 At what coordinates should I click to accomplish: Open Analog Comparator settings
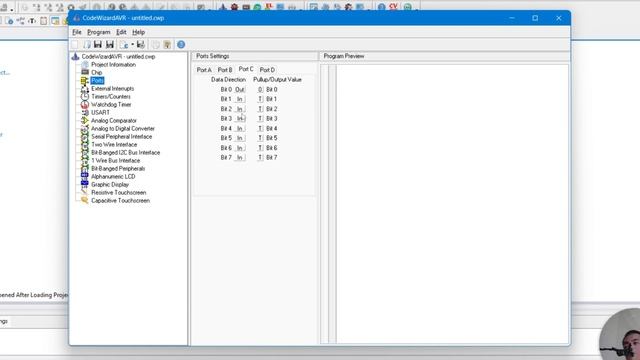114,121
